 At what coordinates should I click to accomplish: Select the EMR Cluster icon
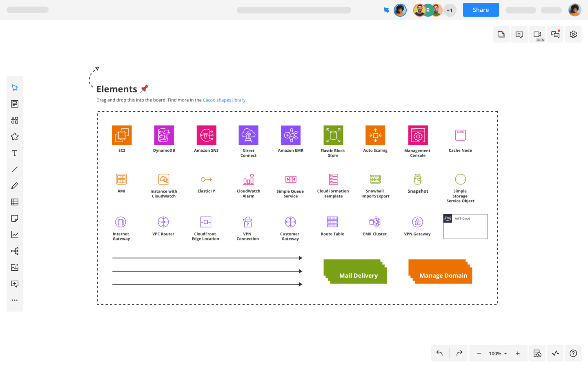point(375,222)
